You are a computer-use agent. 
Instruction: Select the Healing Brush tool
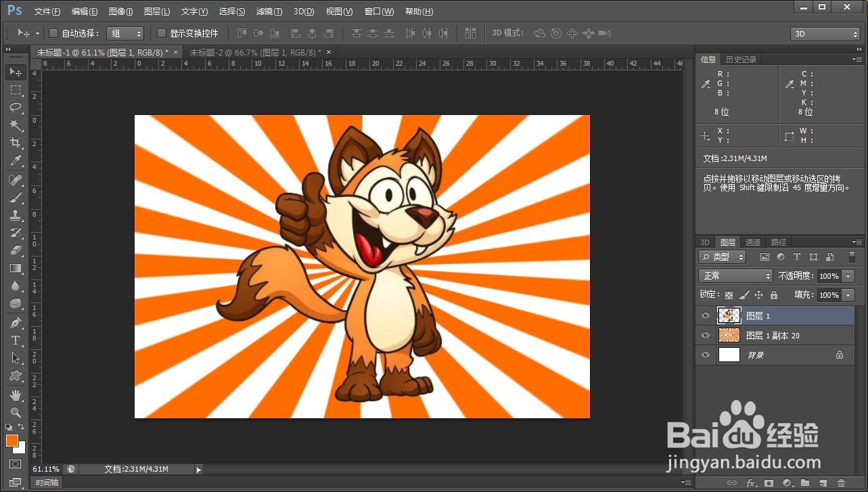click(16, 180)
